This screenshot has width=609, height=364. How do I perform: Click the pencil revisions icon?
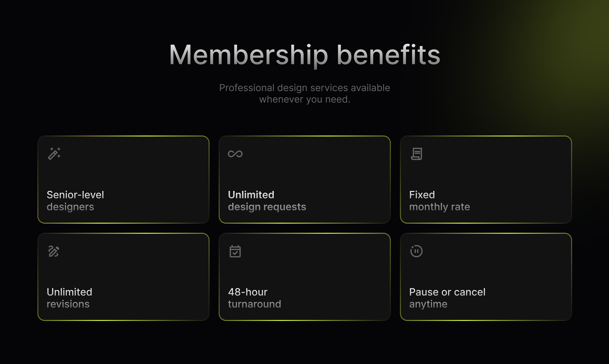click(x=54, y=251)
